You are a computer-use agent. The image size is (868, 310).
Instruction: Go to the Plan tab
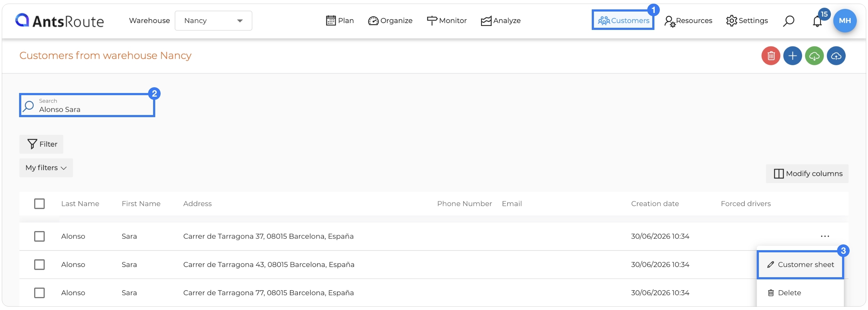340,21
